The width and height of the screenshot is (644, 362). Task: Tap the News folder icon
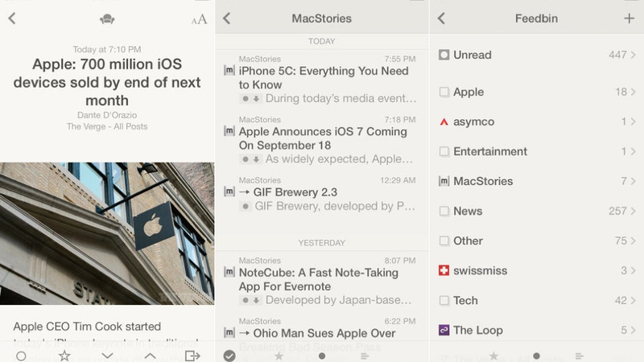[444, 211]
